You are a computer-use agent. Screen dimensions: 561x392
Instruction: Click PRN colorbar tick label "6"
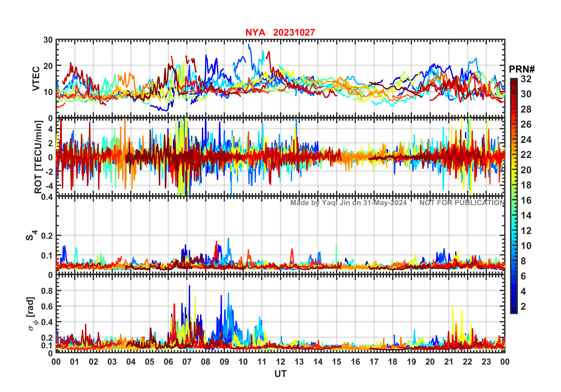click(523, 276)
